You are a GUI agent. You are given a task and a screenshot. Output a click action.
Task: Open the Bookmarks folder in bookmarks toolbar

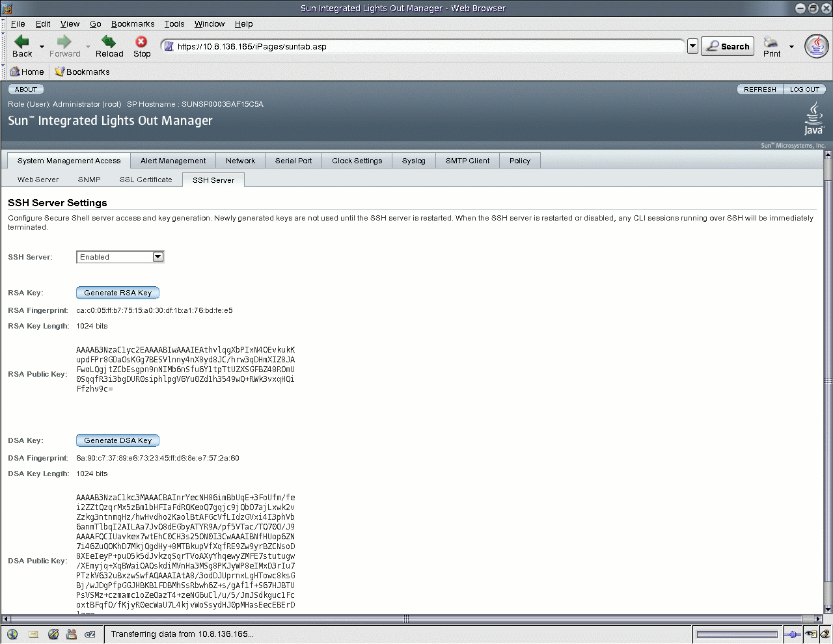[x=82, y=72]
